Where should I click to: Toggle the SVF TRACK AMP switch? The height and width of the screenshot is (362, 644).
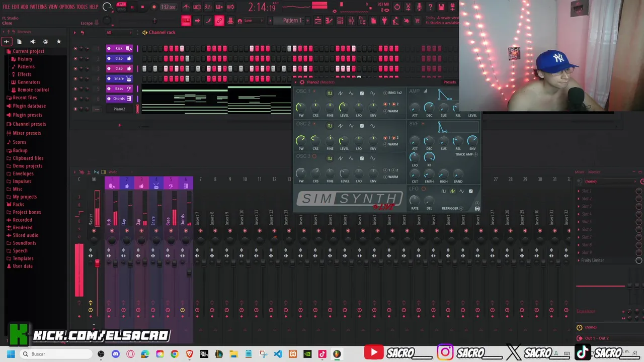(466, 154)
